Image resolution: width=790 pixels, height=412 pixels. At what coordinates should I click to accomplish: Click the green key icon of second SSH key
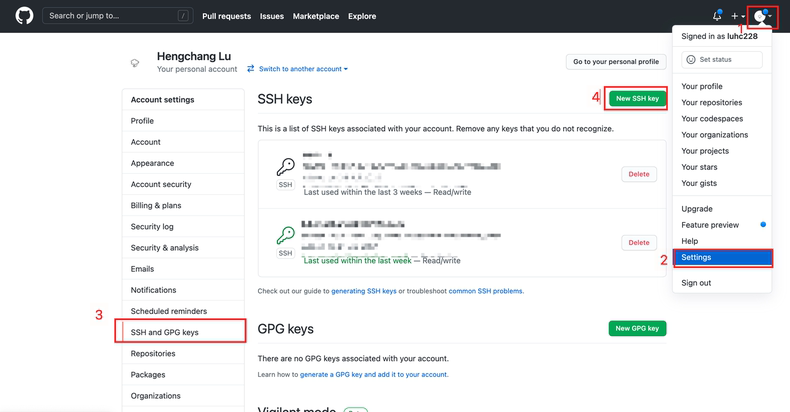click(x=286, y=235)
